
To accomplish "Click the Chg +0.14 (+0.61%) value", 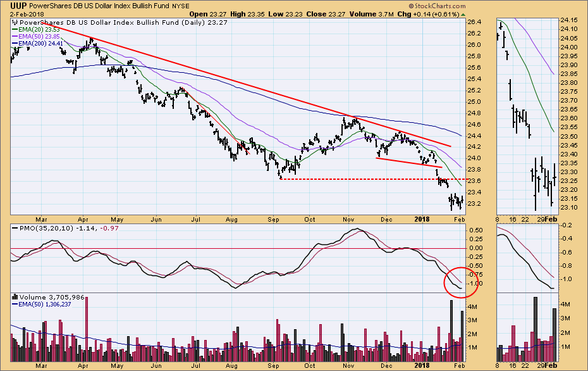I will coord(428,15).
